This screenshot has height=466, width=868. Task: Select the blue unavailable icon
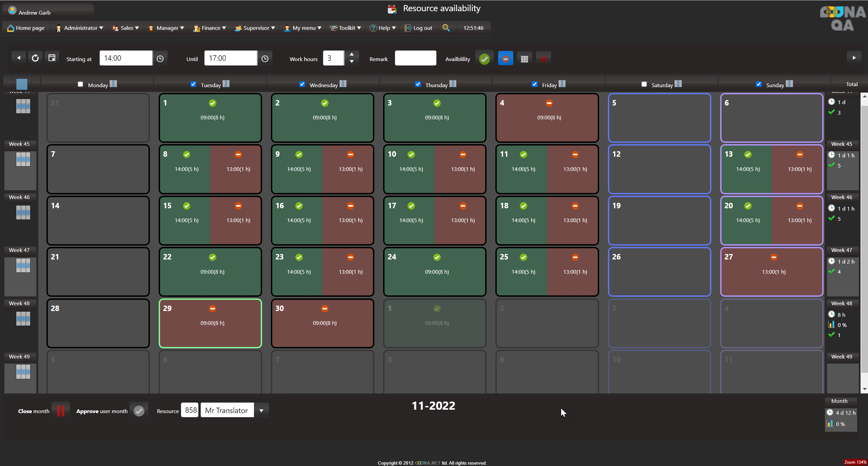[x=505, y=59]
